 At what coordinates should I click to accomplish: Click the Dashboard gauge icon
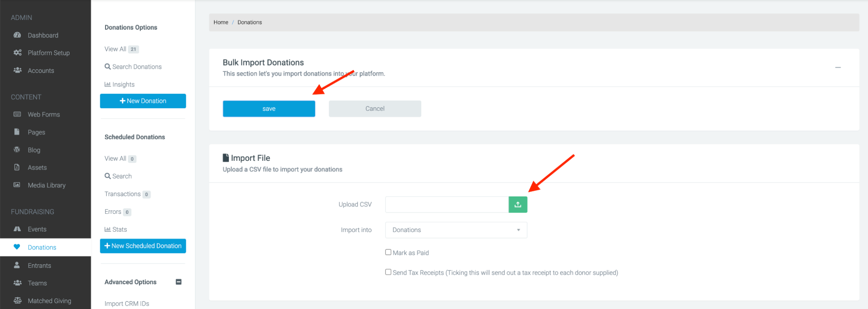pos(17,35)
